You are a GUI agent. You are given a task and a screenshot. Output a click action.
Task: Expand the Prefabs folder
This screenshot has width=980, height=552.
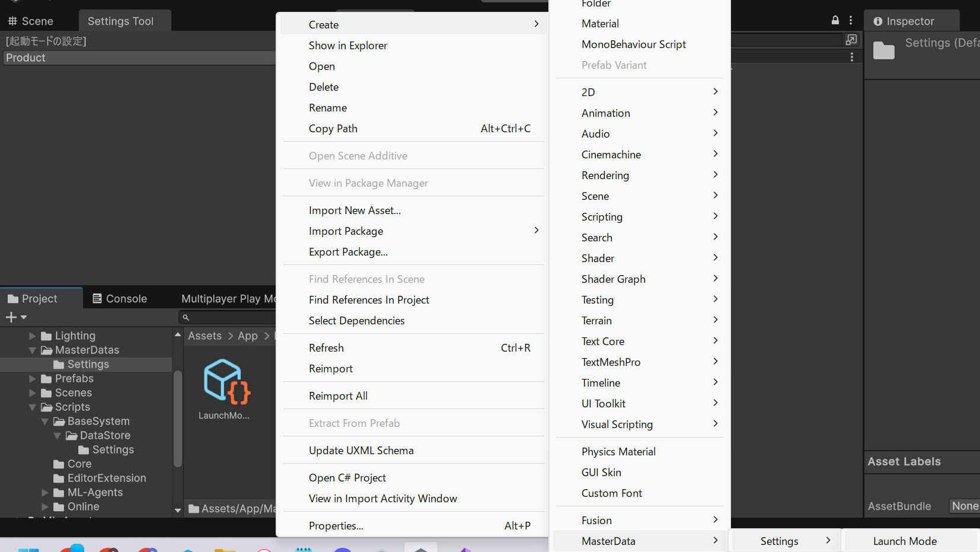(x=32, y=379)
